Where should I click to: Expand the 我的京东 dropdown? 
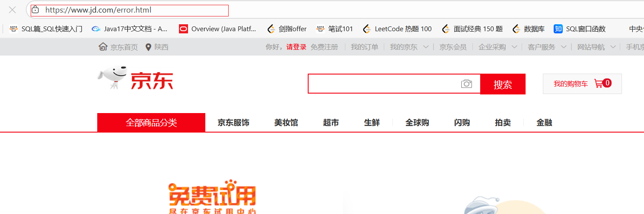pyautogui.click(x=409, y=47)
